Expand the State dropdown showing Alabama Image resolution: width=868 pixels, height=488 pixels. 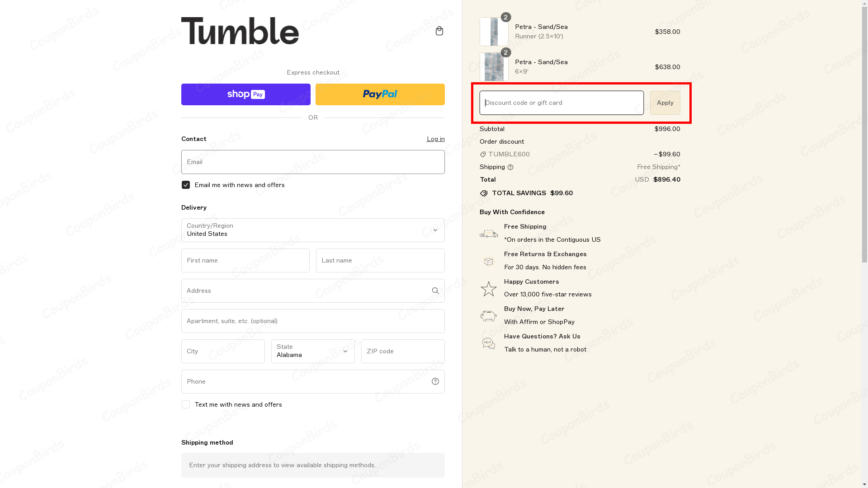[x=313, y=351]
